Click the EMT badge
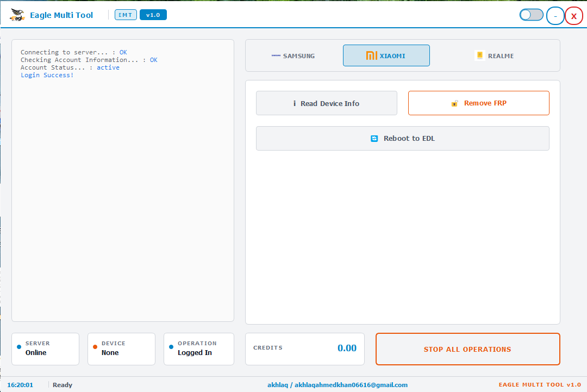This screenshot has height=392, width=587. tap(126, 15)
